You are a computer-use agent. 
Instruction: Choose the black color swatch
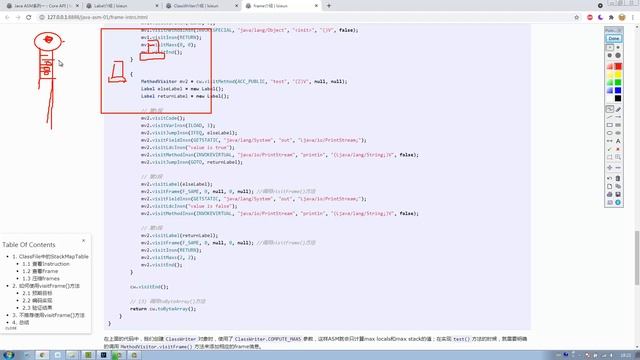(x=618, y=98)
